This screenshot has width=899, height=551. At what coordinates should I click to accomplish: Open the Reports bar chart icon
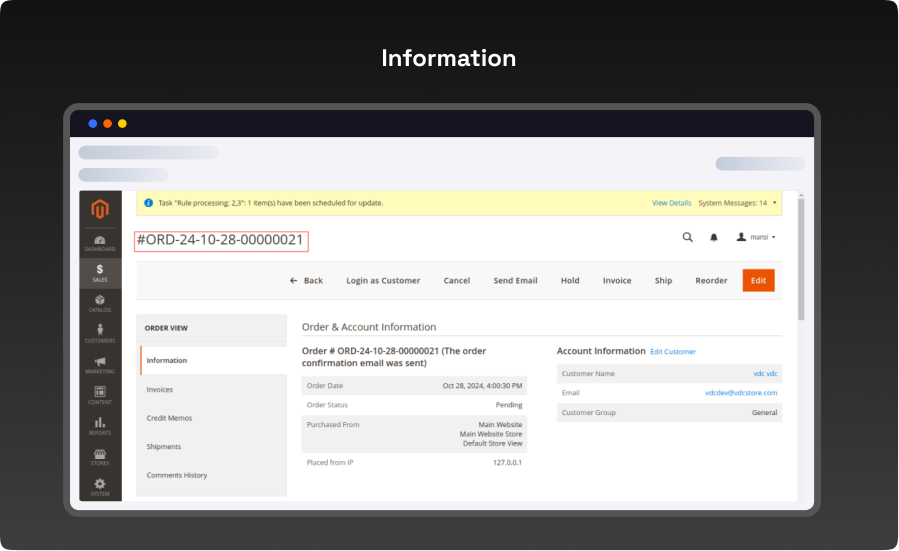100,426
